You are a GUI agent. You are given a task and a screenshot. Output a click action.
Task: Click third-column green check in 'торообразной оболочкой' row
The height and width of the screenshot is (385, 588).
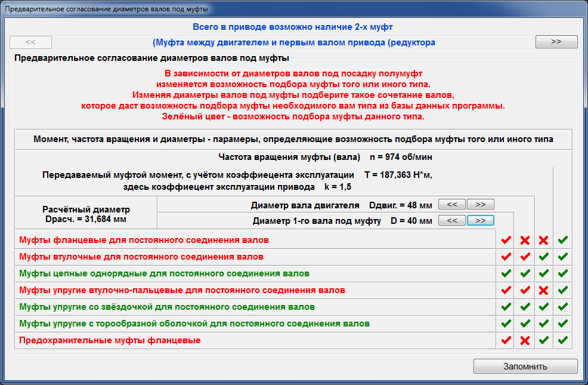coord(544,324)
